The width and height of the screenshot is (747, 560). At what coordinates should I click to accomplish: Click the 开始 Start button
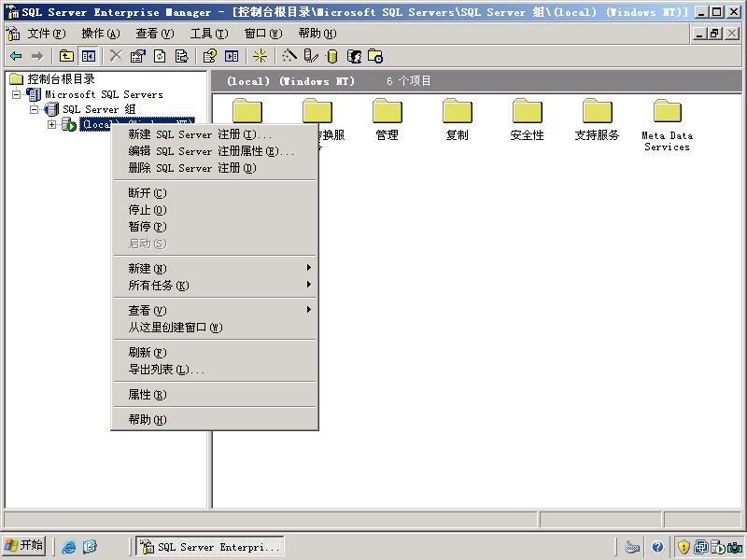coord(24,545)
